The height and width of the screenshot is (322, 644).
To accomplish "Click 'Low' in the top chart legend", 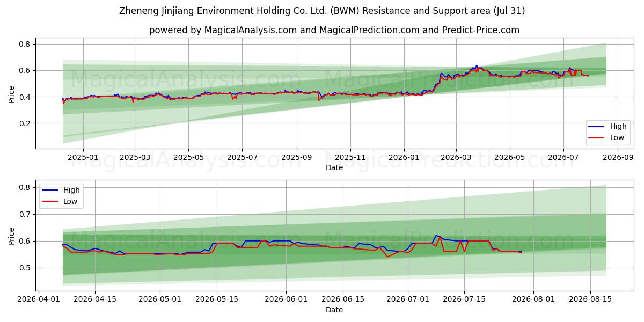I will point(617,137).
